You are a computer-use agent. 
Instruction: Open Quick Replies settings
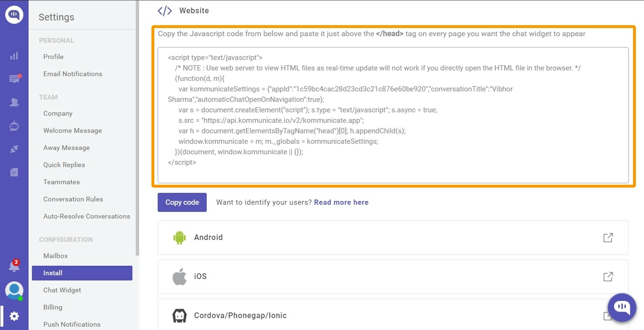click(64, 165)
